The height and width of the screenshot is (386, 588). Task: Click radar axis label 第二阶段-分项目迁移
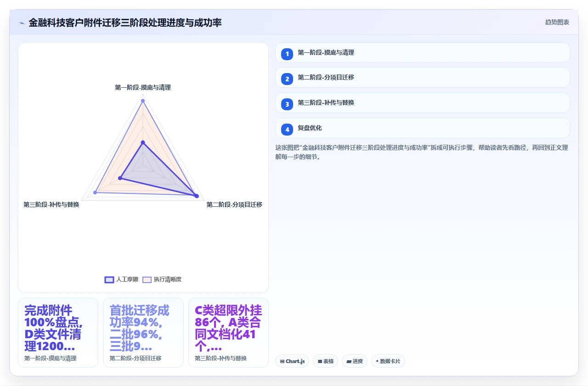[234, 204]
